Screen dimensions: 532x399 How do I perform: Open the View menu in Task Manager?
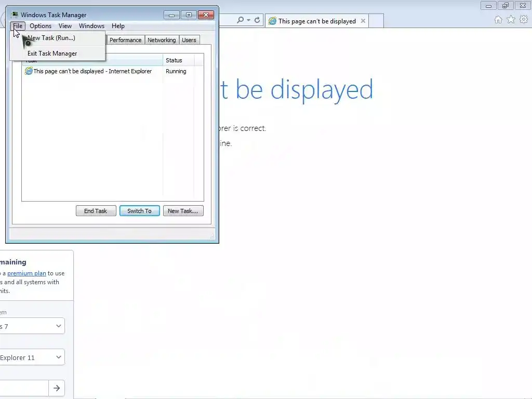(x=65, y=26)
